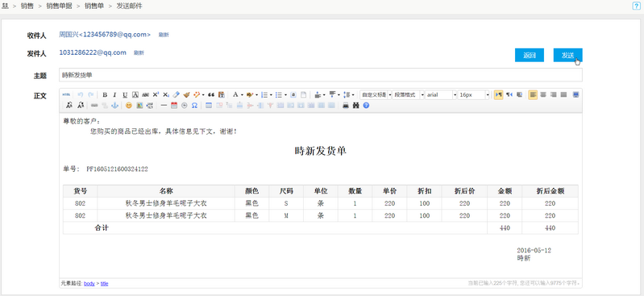Click body in element path
Screen dimensions: 644x296
pos(89,283)
